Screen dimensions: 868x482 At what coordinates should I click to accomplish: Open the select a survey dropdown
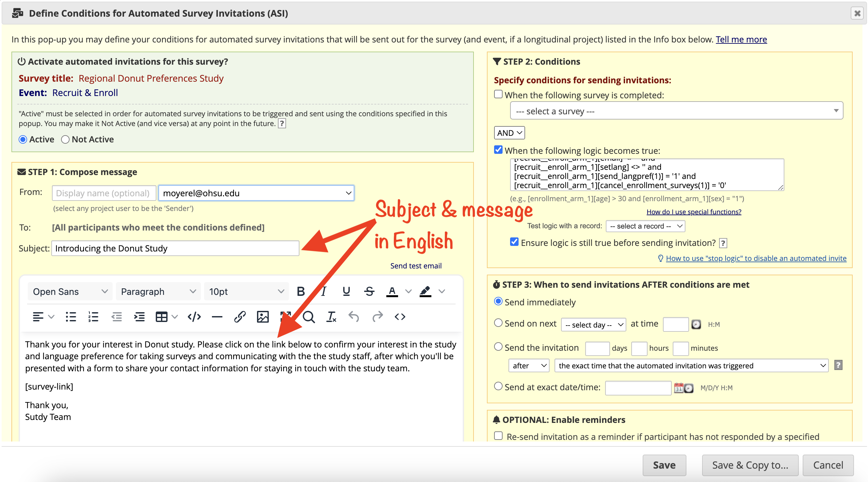click(676, 111)
